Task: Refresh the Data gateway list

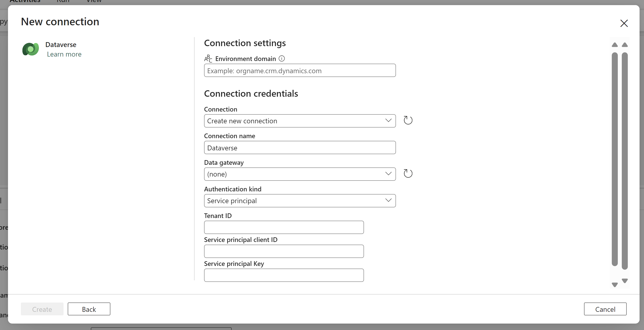Action: coord(408,173)
